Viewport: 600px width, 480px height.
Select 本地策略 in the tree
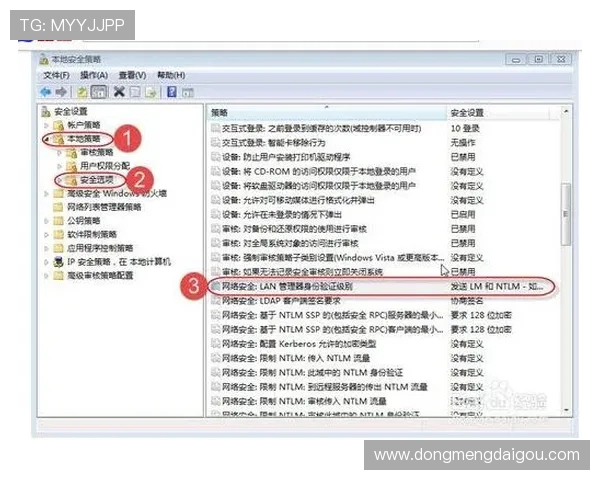pyautogui.click(x=84, y=139)
